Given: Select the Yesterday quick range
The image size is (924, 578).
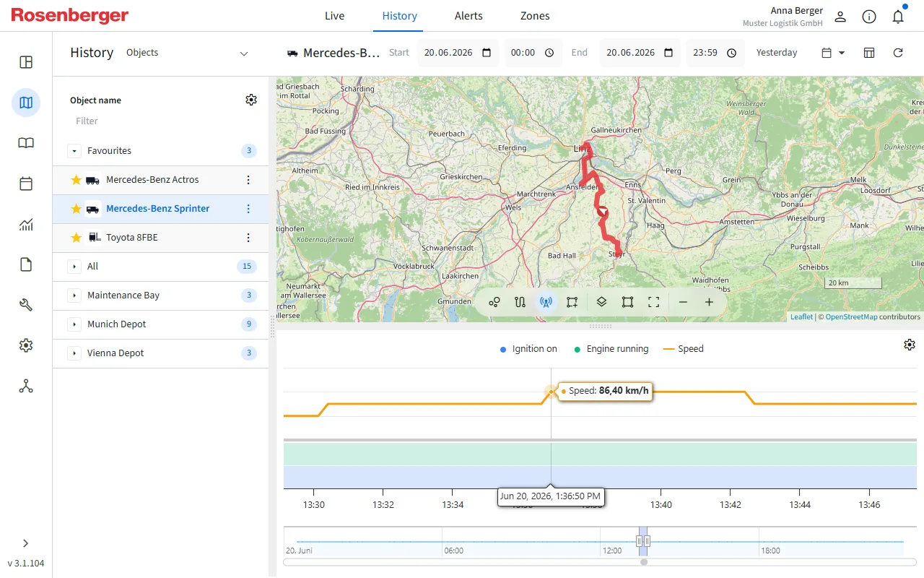Looking at the screenshot, I should [777, 53].
